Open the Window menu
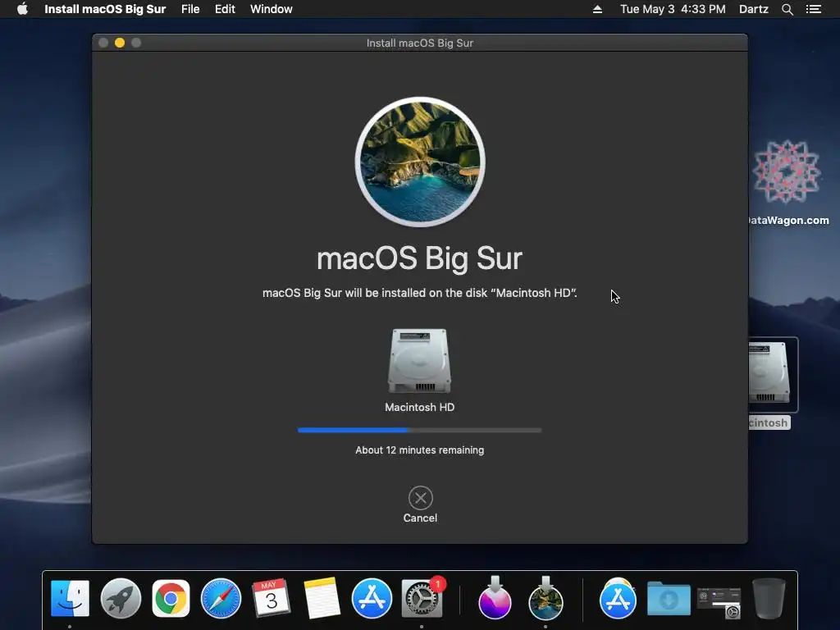 [x=271, y=9]
